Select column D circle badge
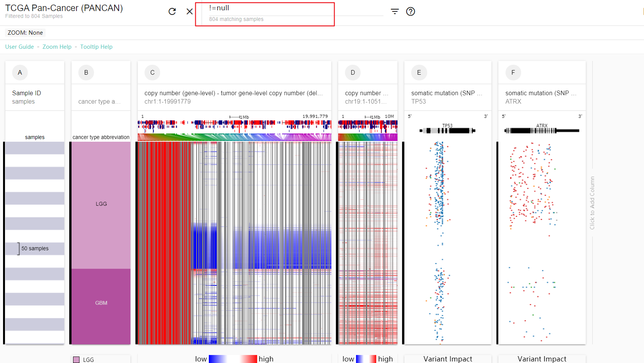 (x=353, y=72)
